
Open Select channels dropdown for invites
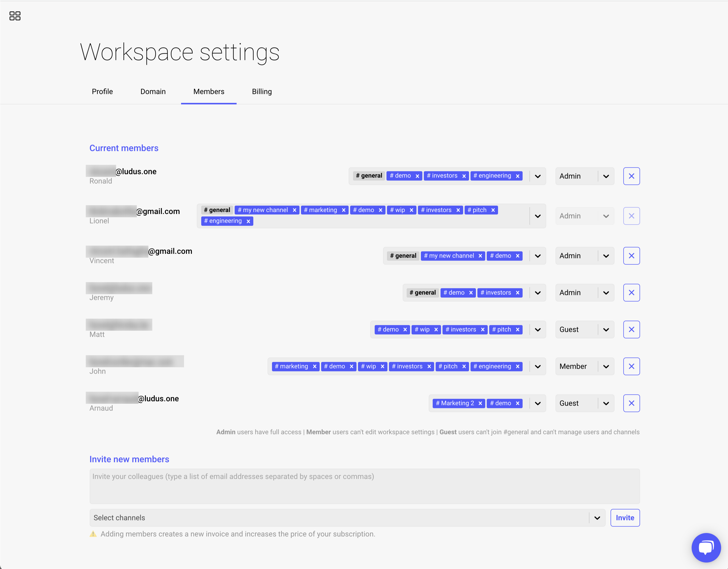coord(597,518)
